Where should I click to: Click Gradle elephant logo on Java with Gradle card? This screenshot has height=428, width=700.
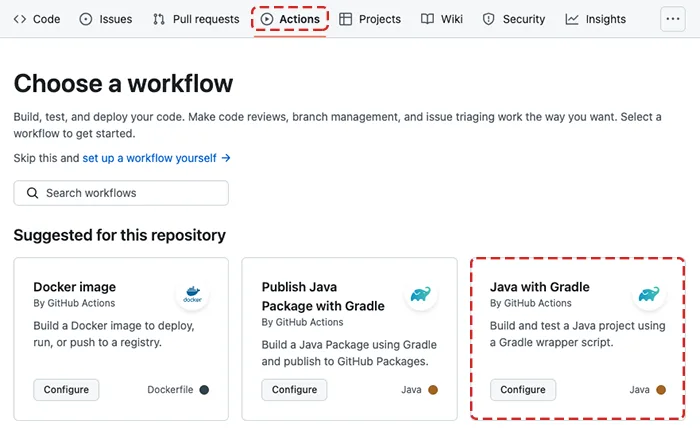point(649,294)
